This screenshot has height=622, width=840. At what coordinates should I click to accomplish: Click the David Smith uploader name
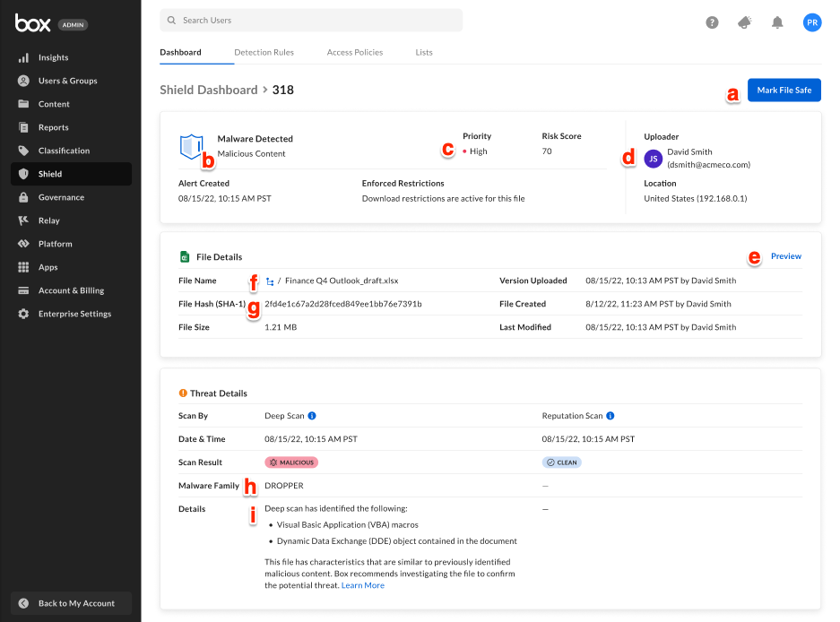click(x=689, y=152)
